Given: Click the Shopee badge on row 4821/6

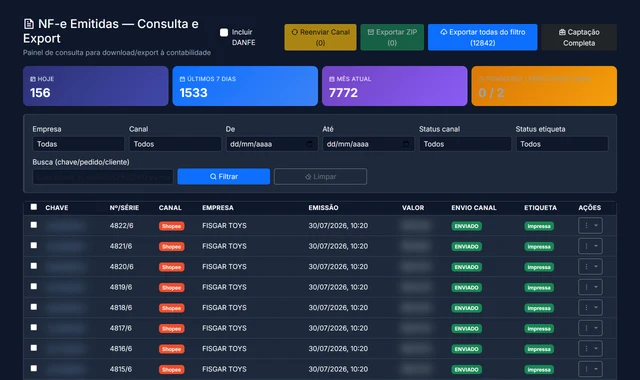Looking at the screenshot, I should click(171, 247).
